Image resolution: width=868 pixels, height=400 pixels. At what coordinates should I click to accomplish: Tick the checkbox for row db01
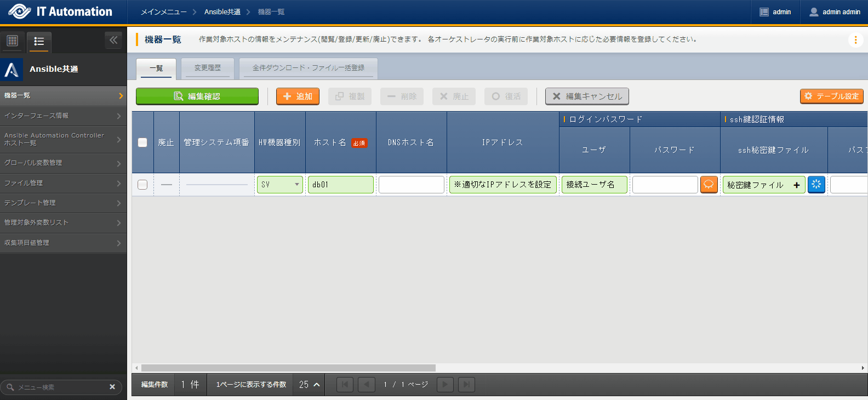tap(142, 185)
